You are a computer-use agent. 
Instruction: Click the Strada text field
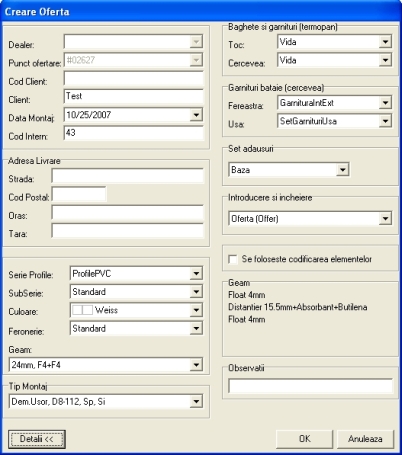[127, 176]
